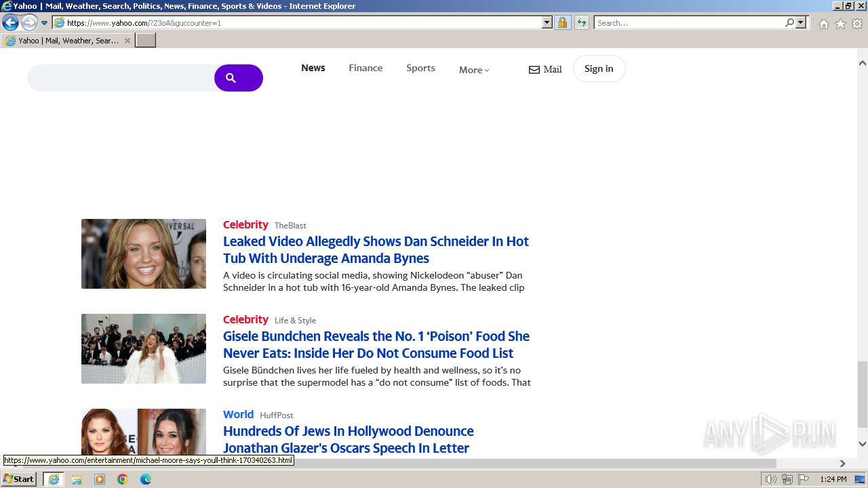Open the Favorites star icon
The image size is (868, 488).
click(x=840, y=24)
